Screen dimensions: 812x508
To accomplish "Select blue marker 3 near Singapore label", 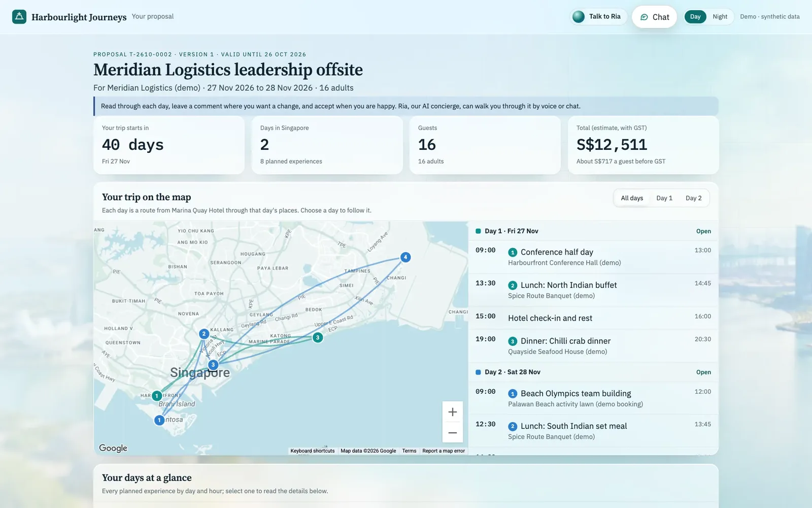I will (x=213, y=365).
